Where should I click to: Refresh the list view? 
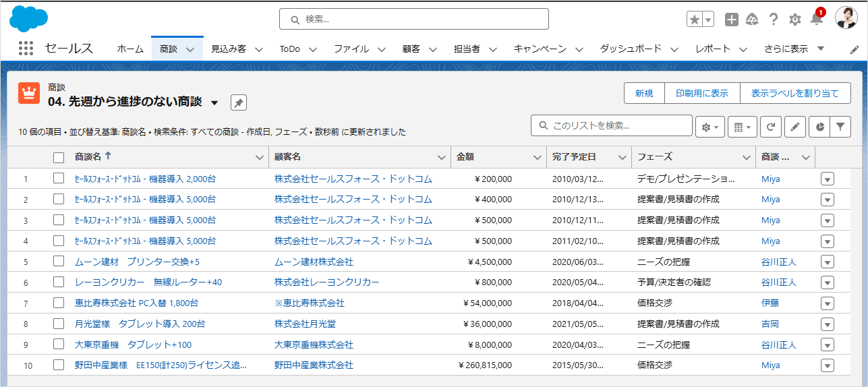[x=771, y=127]
